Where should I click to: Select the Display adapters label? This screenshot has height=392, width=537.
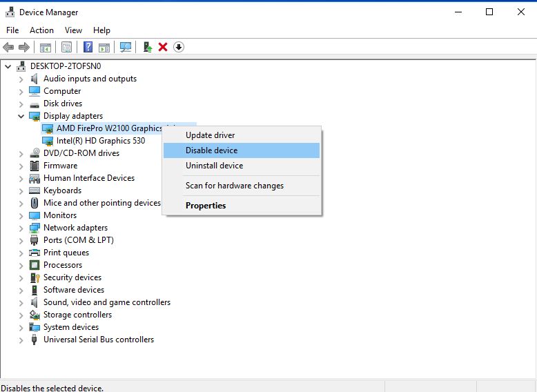click(x=73, y=116)
